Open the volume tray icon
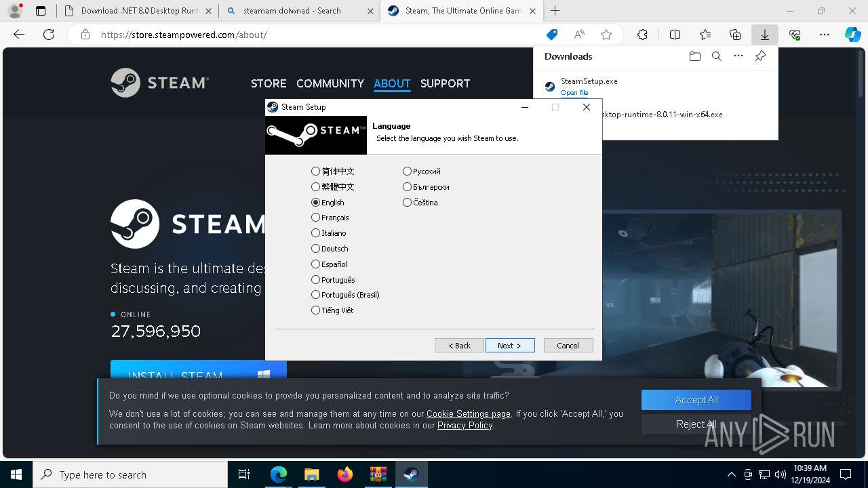Image resolution: width=868 pixels, height=488 pixels. pos(780,474)
